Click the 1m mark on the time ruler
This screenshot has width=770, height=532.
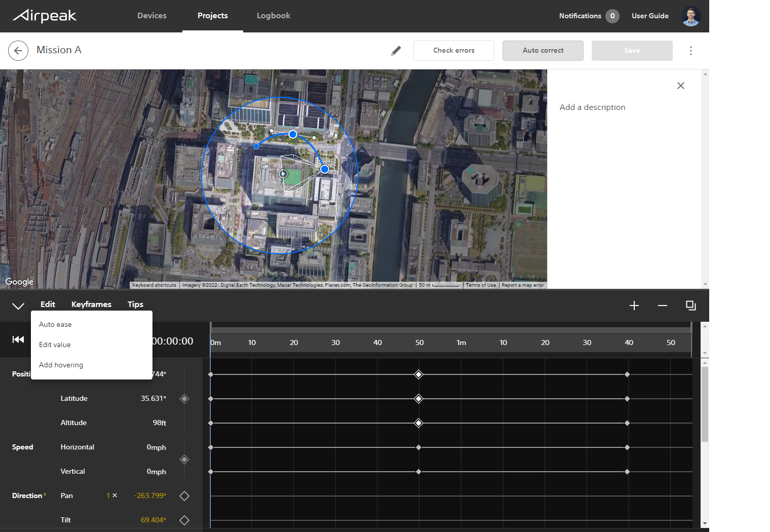[x=461, y=343]
